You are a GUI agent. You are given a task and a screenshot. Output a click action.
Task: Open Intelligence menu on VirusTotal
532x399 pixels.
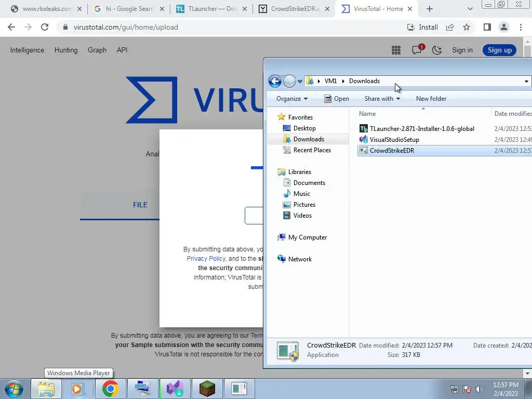coord(27,50)
